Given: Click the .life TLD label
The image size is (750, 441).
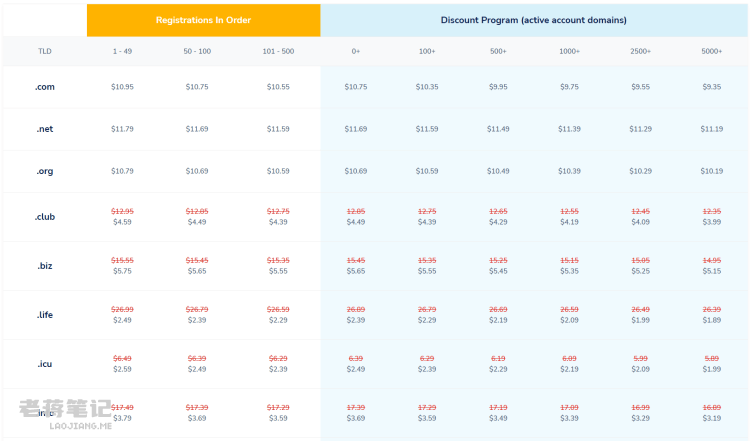Looking at the screenshot, I should pos(44,315).
